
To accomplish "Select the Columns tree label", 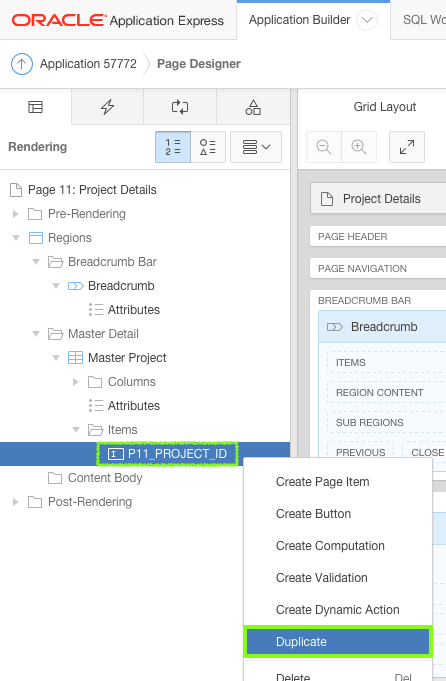I will pos(132,382).
